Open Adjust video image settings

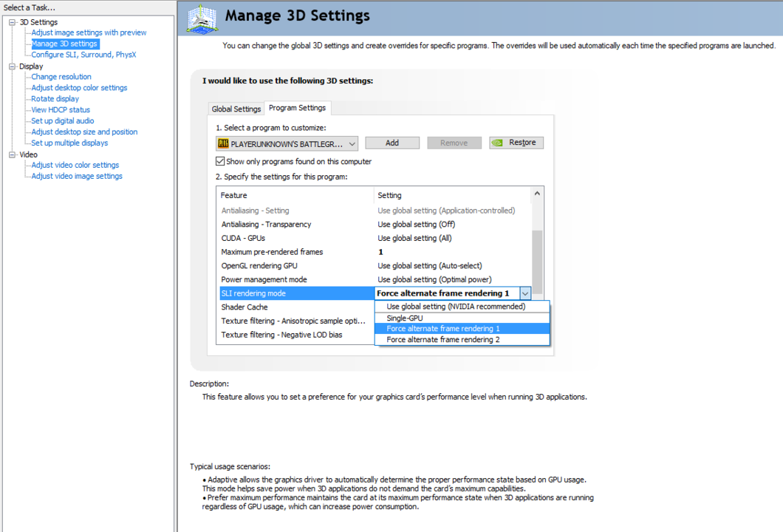pyautogui.click(x=76, y=176)
